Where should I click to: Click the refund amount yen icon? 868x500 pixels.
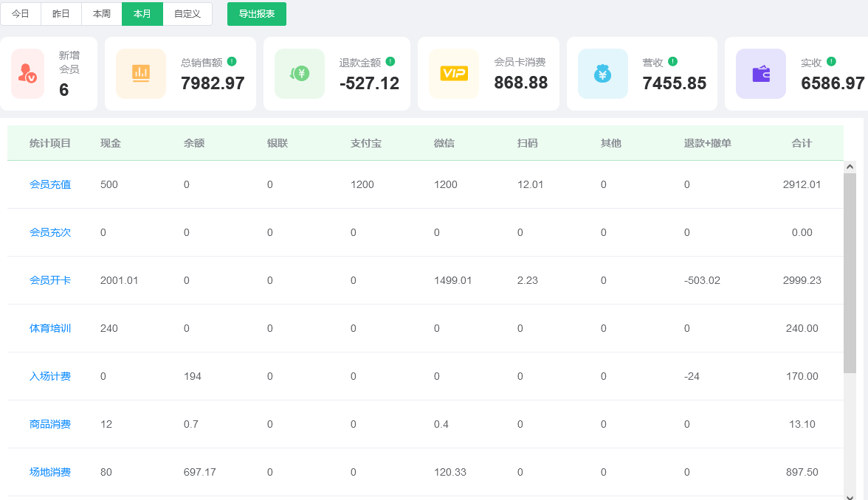tap(300, 74)
